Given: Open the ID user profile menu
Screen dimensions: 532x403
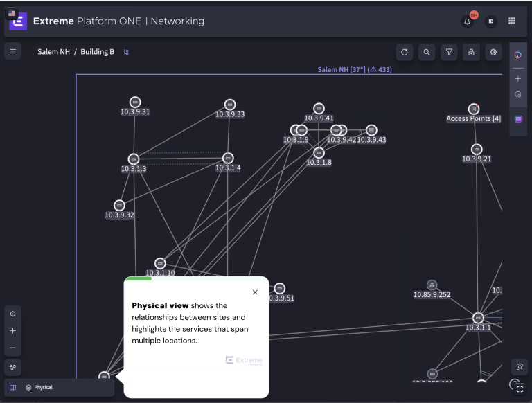Looking at the screenshot, I should click(x=490, y=21).
